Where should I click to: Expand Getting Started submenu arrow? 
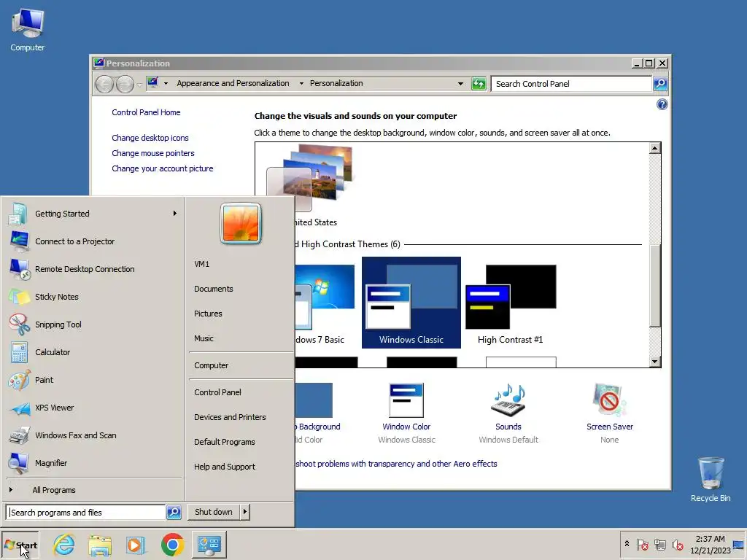[175, 214]
